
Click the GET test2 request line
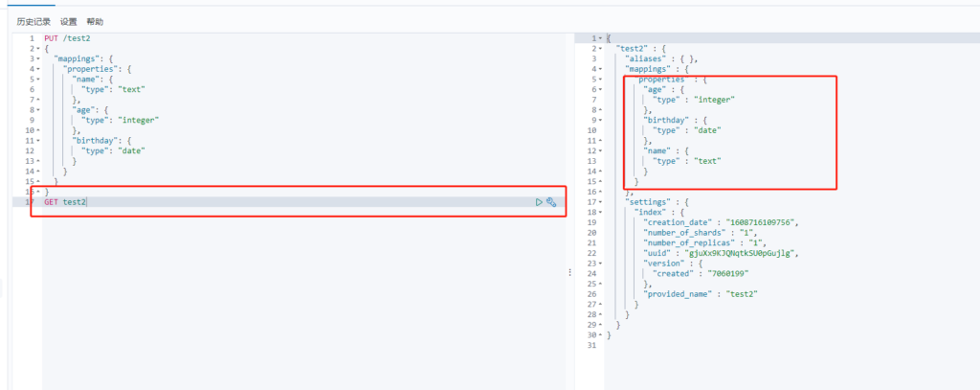(65, 202)
